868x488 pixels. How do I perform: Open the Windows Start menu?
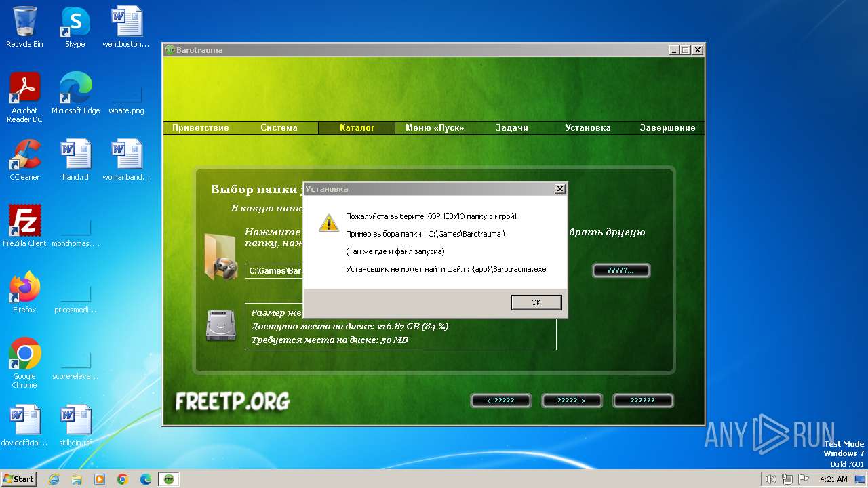(18, 479)
